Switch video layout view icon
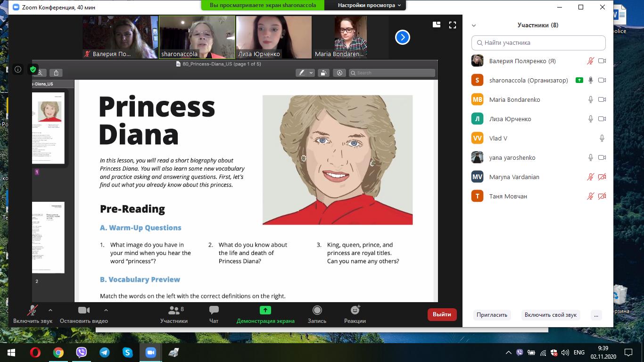 pyautogui.click(x=437, y=25)
